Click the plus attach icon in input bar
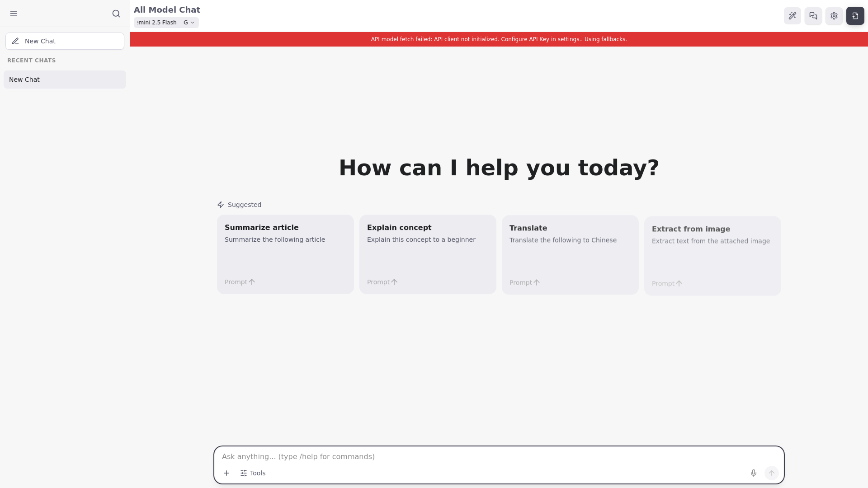Image resolution: width=868 pixels, height=488 pixels. (x=226, y=473)
